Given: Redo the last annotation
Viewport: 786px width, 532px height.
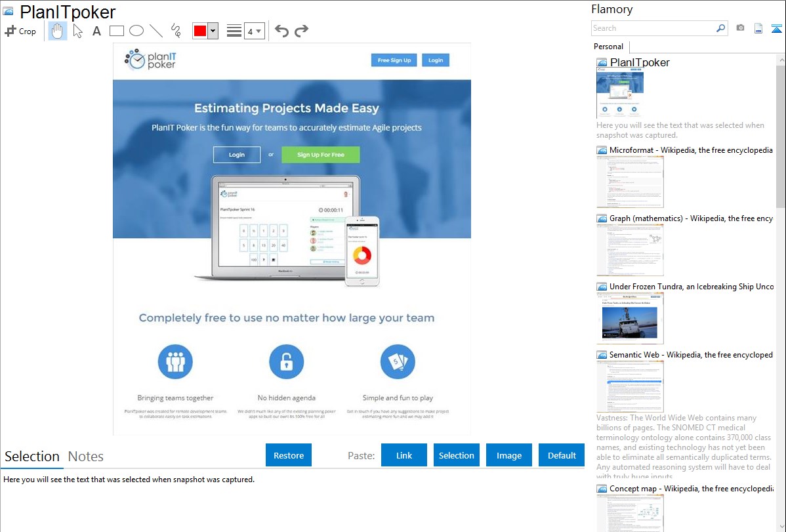Looking at the screenshot, I should [x=301, y=31].
